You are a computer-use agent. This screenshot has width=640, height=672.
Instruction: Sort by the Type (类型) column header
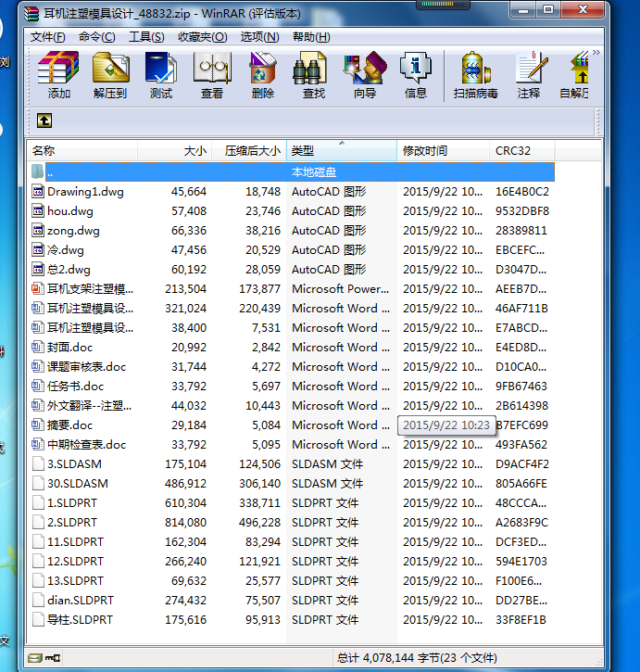[342, 151]
